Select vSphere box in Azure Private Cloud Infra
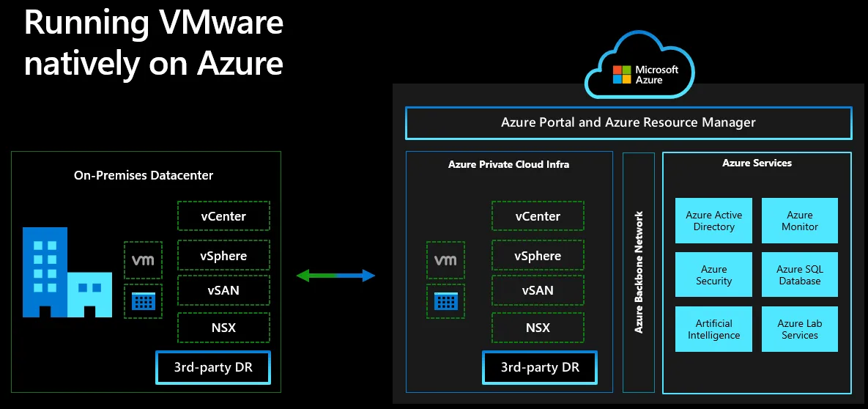 pyautogui.click(x=538, y=256)
